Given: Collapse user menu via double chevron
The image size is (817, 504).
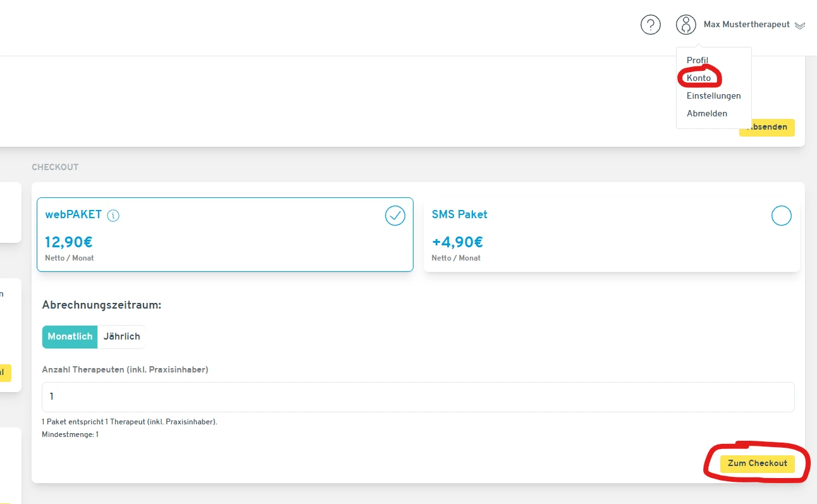Looking at the screenshot, I should [800, 25].
